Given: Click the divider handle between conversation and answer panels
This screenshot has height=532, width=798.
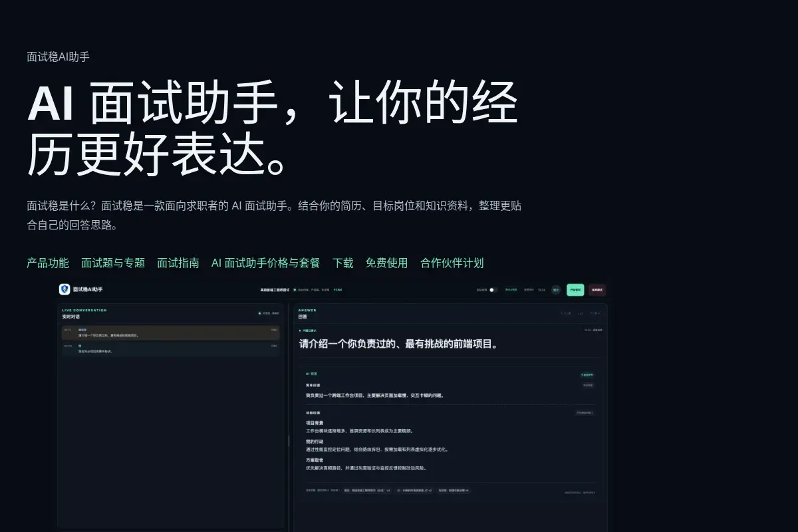Looking at the screenshot, I should (288, 440).
